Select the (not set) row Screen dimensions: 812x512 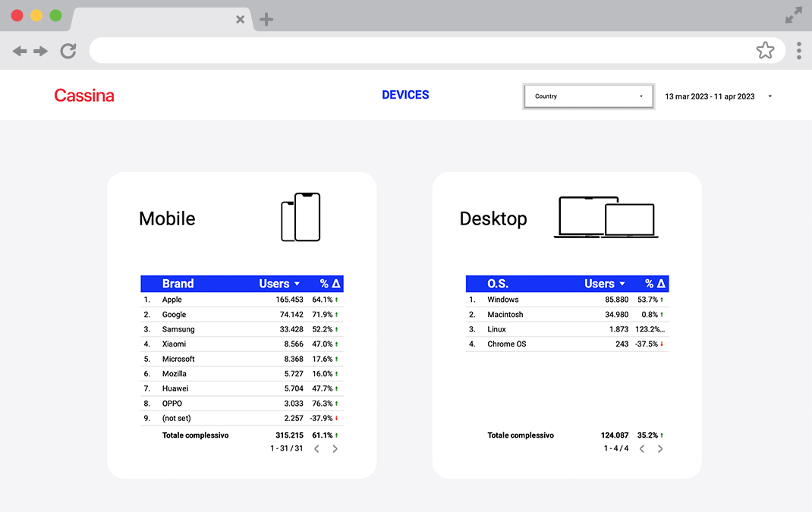(242, 418)
